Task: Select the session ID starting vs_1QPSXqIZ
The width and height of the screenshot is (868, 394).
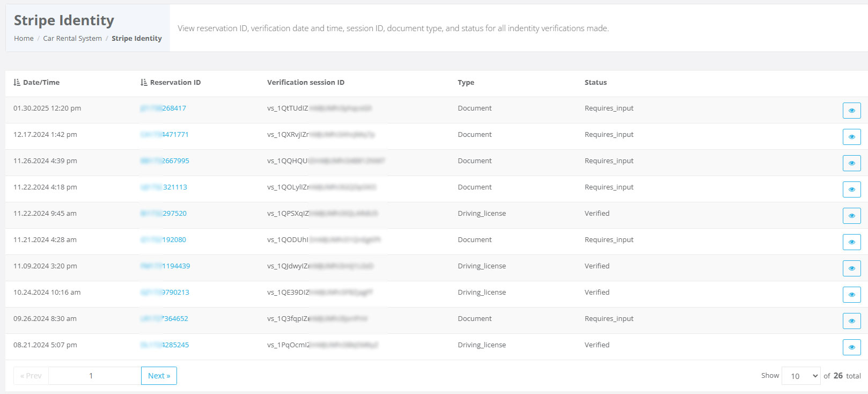Action: [x=323, y=214]
